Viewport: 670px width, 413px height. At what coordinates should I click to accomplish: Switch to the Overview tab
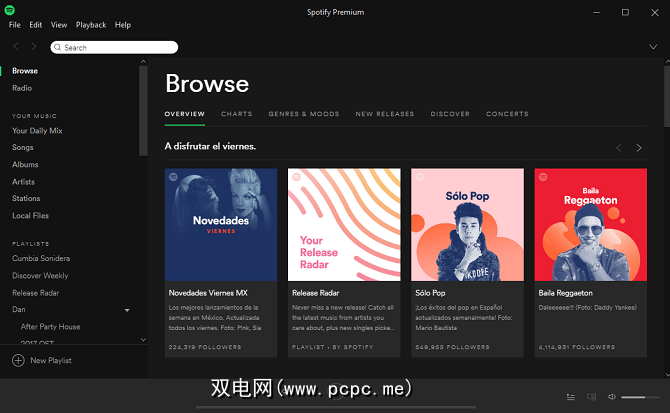[185, 114]
